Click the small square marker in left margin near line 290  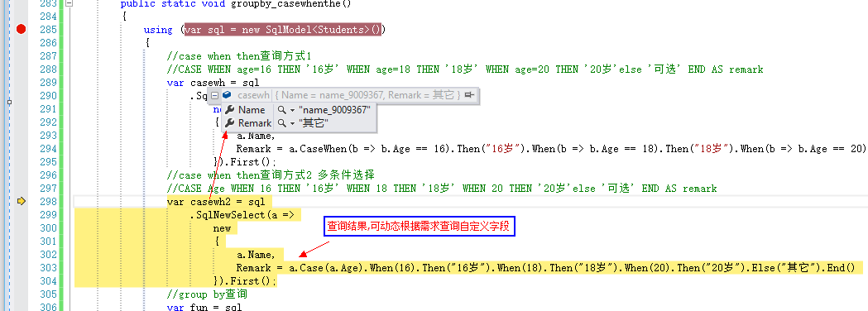tap(9, 102)
